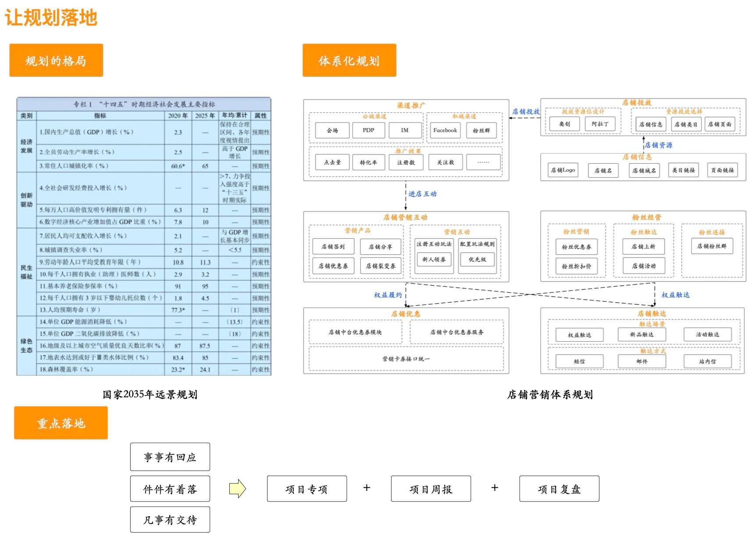Click the caption 店铺营销体系规划
This screenshot has height=537, width=756.
tap(550, 394)
